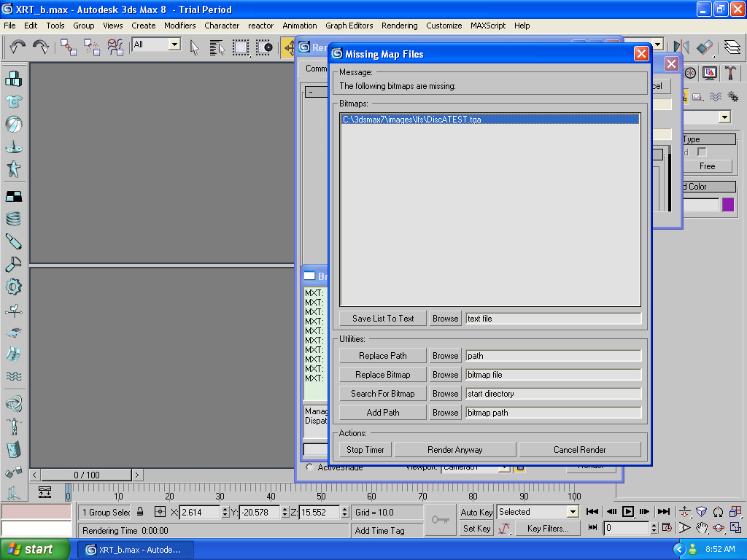Toggle the Key Mode button beside the frame field

592,528
